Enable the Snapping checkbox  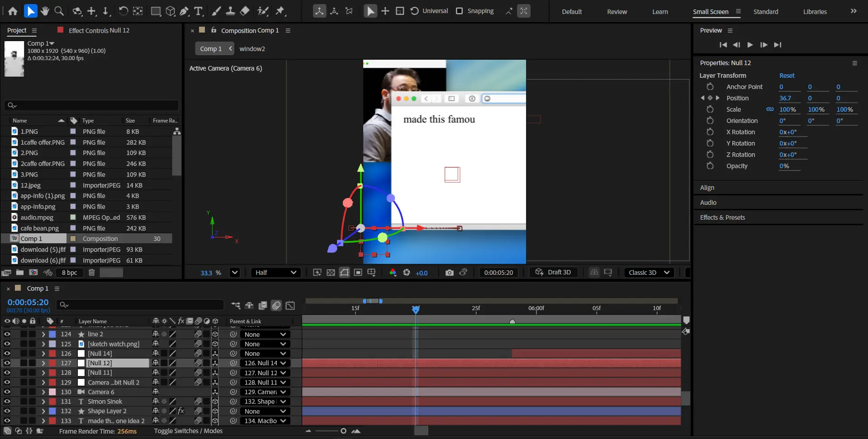(x=460, y=11)
